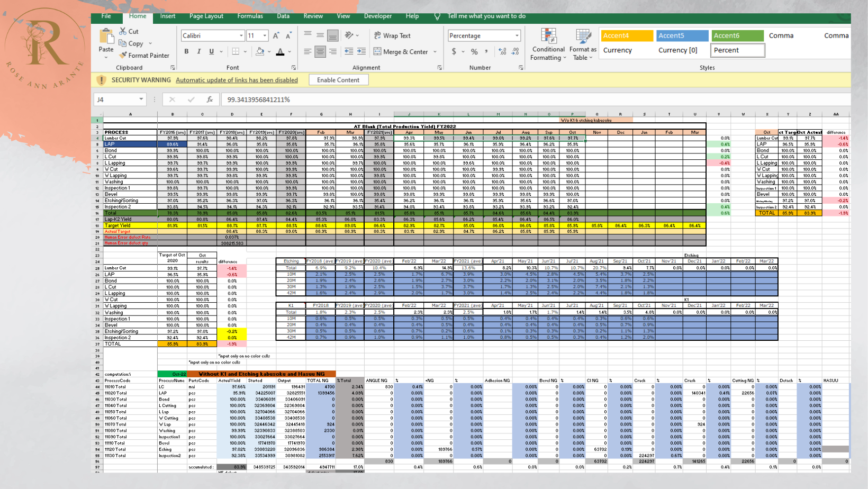Toggle Bold formatting
Screen dimensions: 868x489
click(x=186, y=52)
